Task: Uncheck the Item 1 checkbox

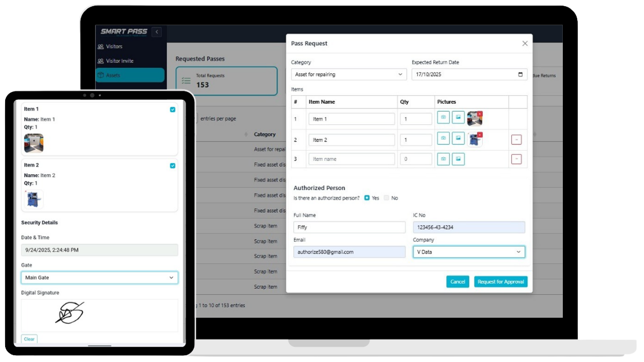Action: 172,109
